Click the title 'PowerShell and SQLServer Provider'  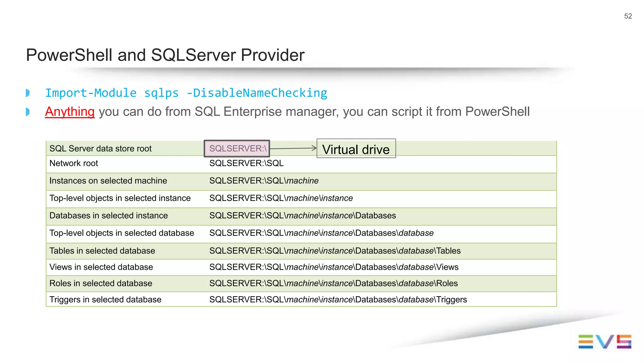pos(165,55)
